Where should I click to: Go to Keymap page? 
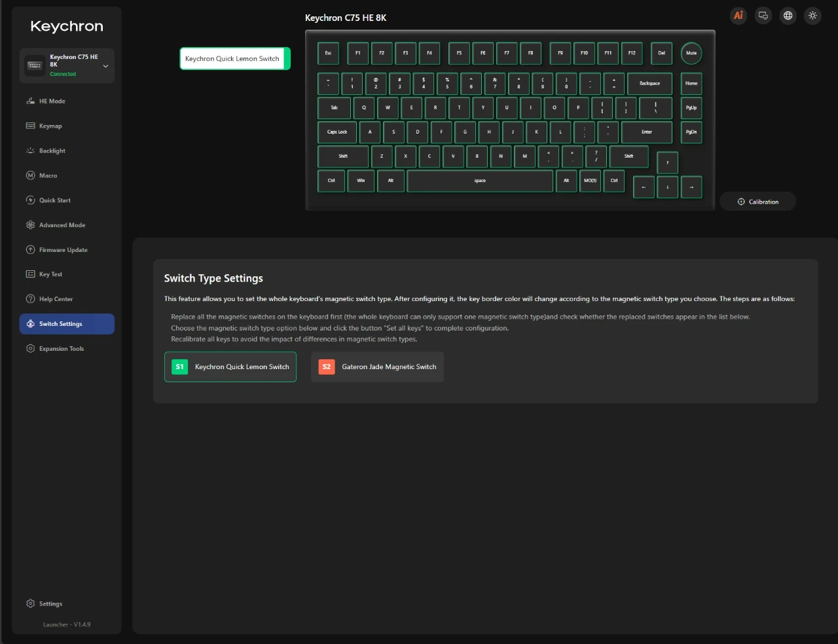(x=67, y=126)
